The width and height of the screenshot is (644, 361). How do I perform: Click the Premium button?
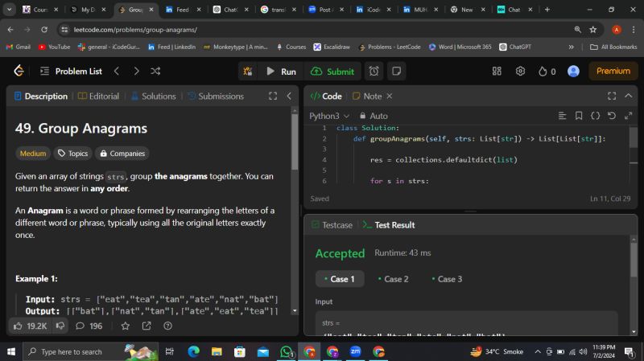(613, 71)
